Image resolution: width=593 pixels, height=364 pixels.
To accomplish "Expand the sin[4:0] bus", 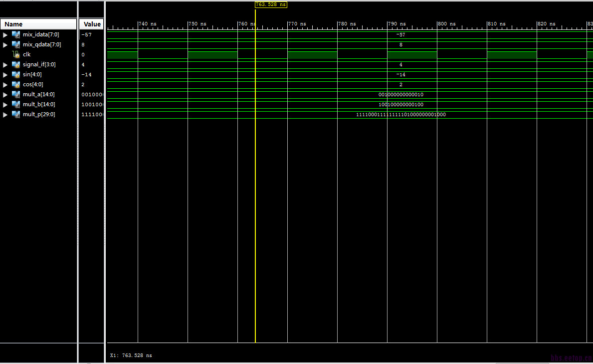I will pos(5,75).
